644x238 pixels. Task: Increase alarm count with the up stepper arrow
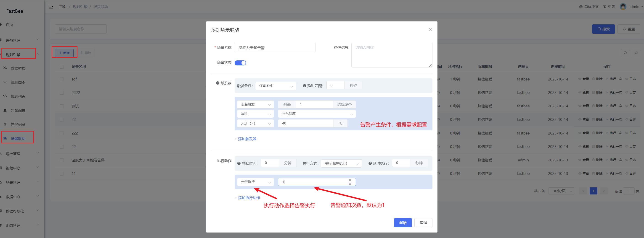coord(350,180)
